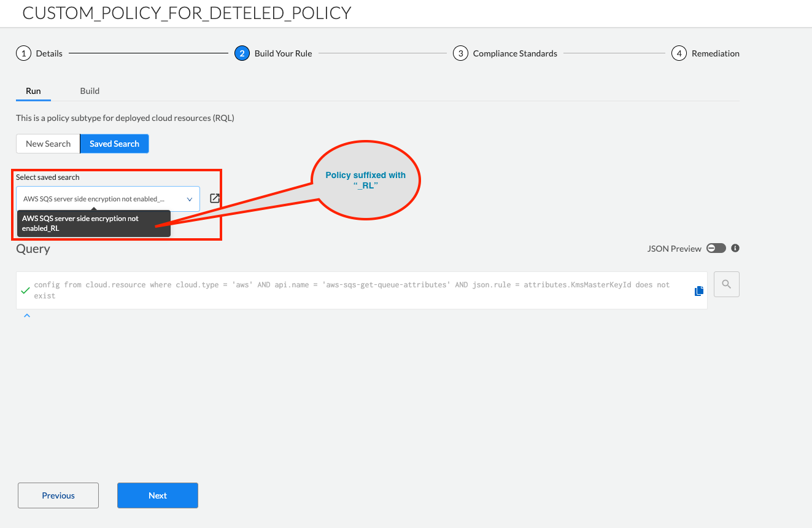Viewport: 812px width, 528px height.
Task: Select the Run tab
Action: tap(33, 91)
